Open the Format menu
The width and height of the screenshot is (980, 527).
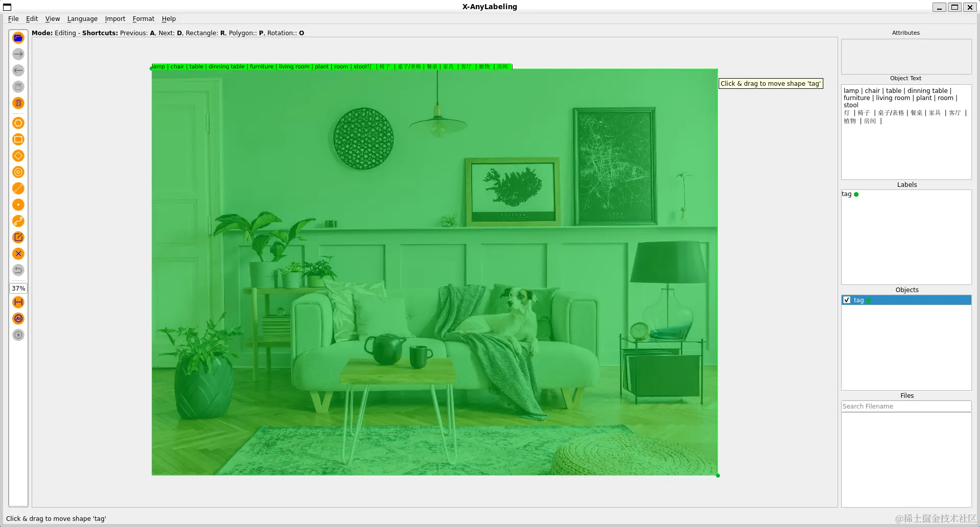pyautogui.click(x=143, y=19)
